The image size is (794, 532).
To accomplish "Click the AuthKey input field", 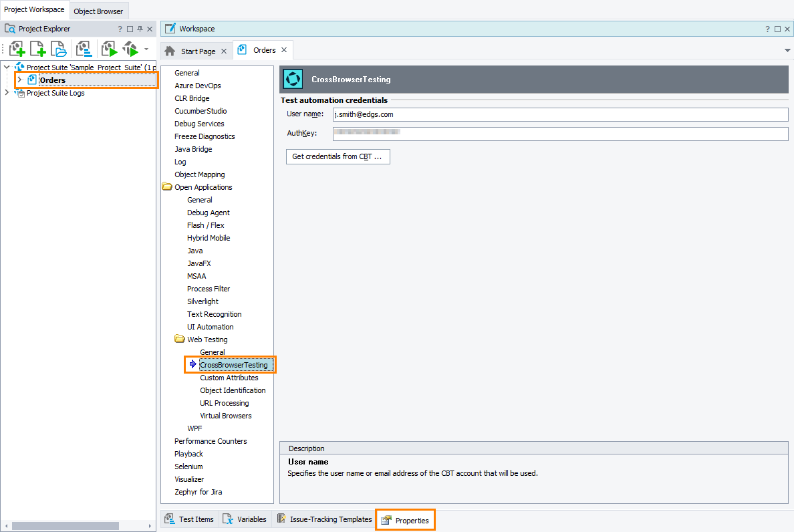I will point(560,134).
